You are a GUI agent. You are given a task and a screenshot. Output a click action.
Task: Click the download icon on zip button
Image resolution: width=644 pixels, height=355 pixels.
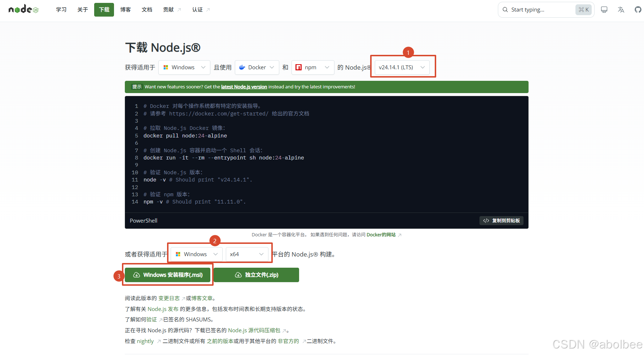click(238, 275)
